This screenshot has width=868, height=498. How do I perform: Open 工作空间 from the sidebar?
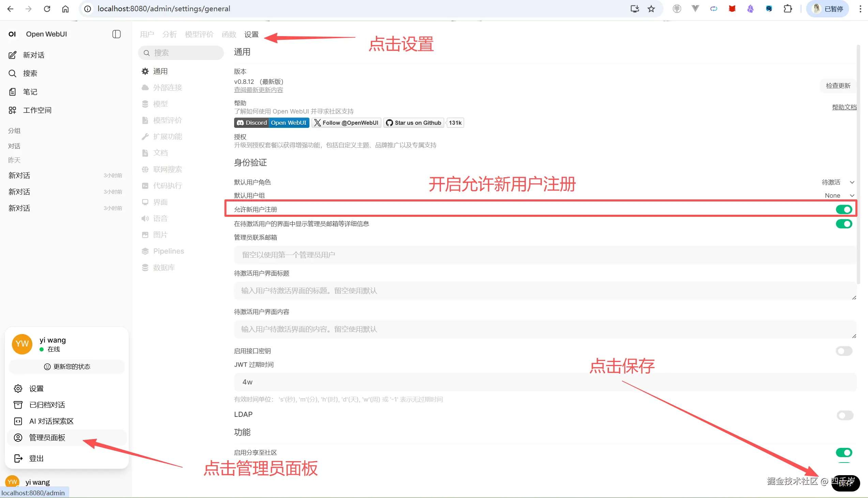[x=37, y=110]
